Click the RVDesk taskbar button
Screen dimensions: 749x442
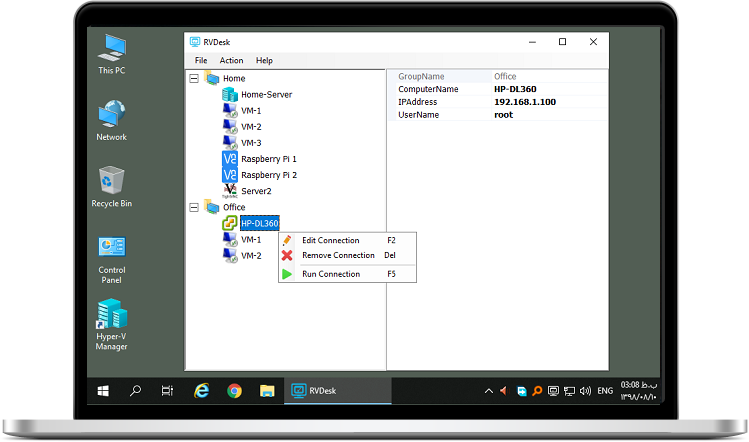(333, 391)
